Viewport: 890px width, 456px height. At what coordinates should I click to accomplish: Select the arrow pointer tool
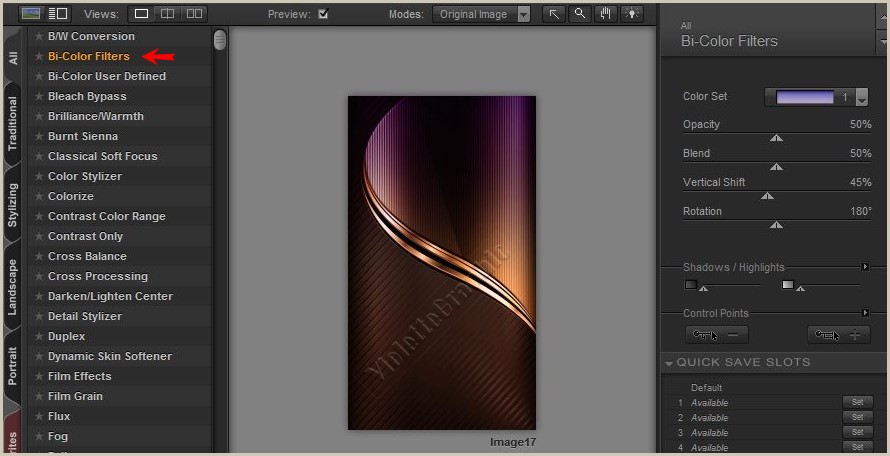click(x=553, y=14)
